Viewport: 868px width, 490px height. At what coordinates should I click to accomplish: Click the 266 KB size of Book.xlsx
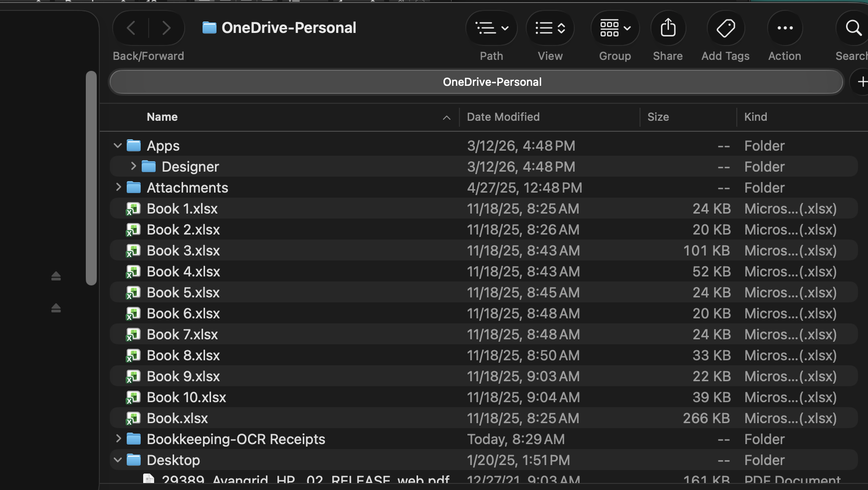click(x=706, y=418)
